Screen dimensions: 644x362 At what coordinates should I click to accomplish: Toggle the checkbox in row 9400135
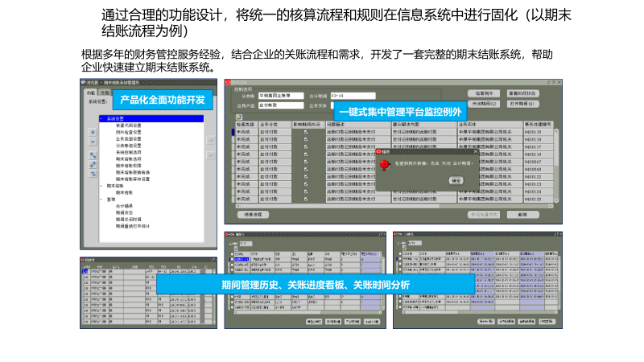tap(306, 132)
